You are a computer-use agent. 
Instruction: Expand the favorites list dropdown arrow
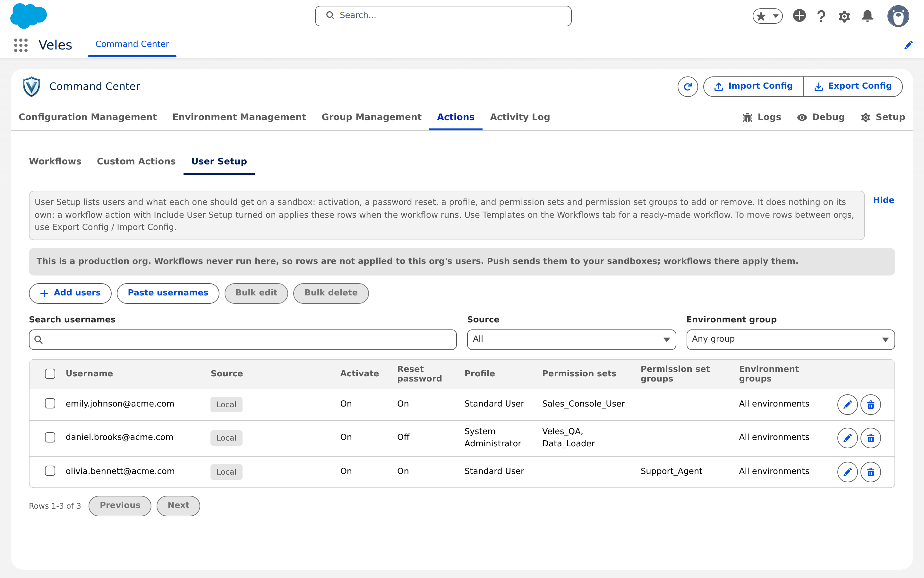(x=776, y=16)
